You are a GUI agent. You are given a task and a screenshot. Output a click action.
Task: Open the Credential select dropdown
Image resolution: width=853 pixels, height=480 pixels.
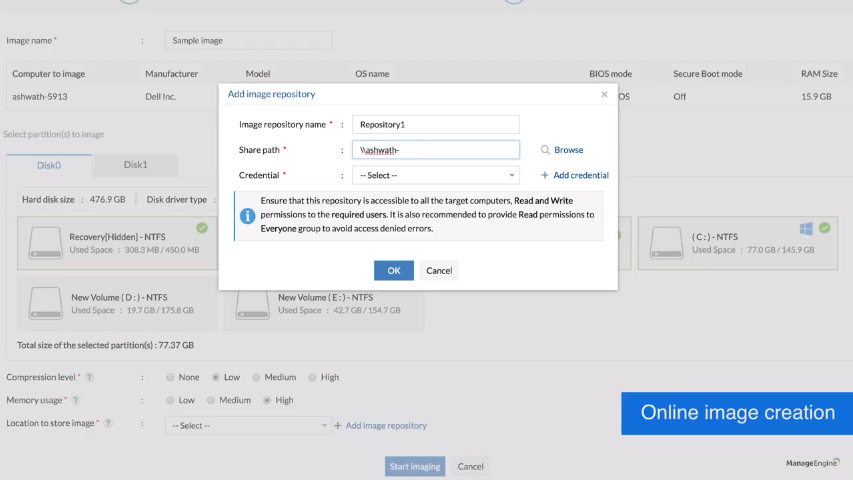tap(435, 175)
